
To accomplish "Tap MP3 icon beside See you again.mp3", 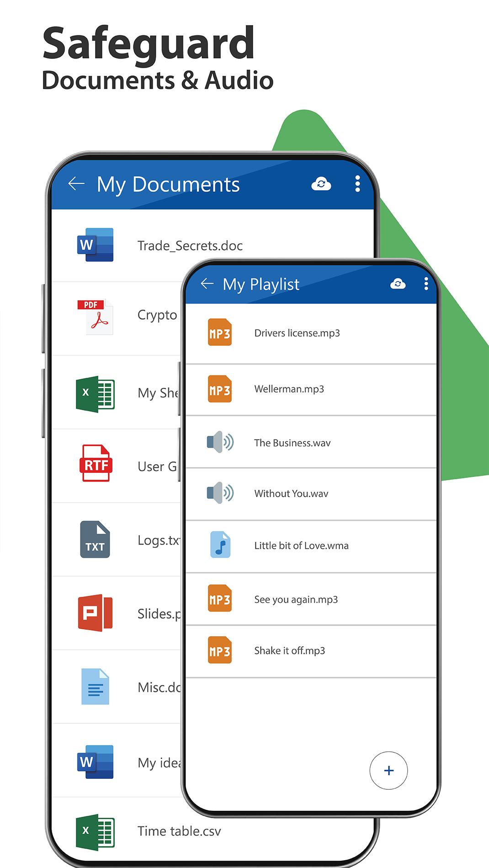I will pyautogui.click(x=220, y=598).
